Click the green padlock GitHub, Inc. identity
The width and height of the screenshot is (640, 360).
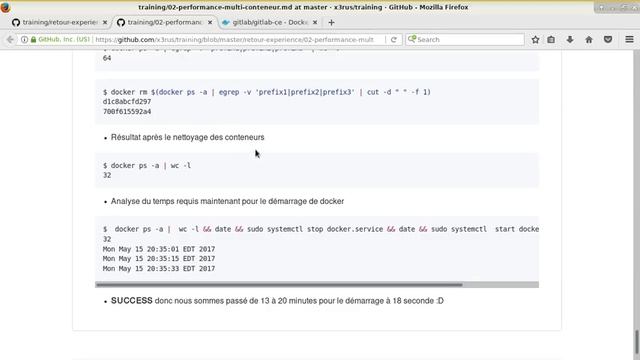point(60,40)
